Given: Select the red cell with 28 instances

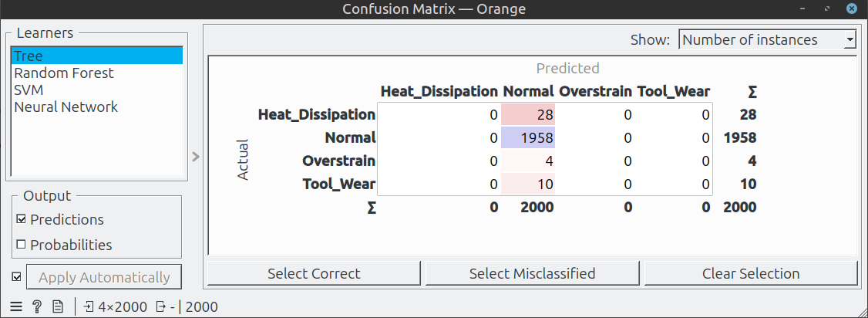Looking at the screenshot, I should [x=528, y=115].
